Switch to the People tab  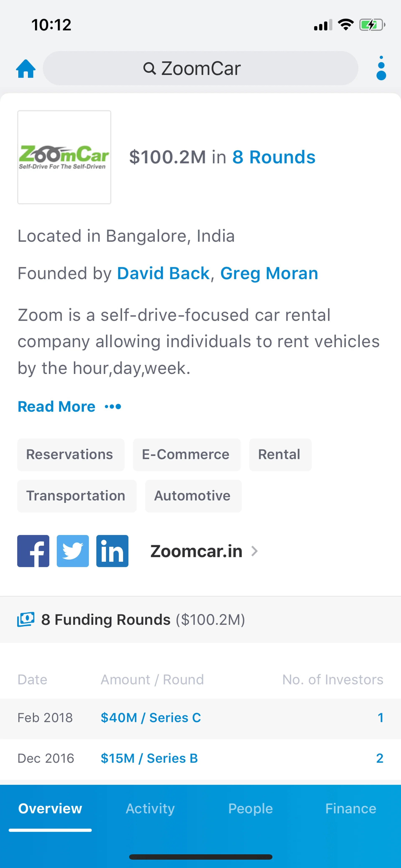click(x=250, y=808)
